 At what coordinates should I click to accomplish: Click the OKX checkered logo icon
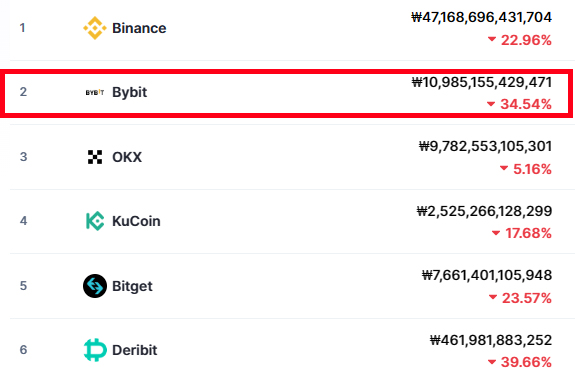[95, 157]
